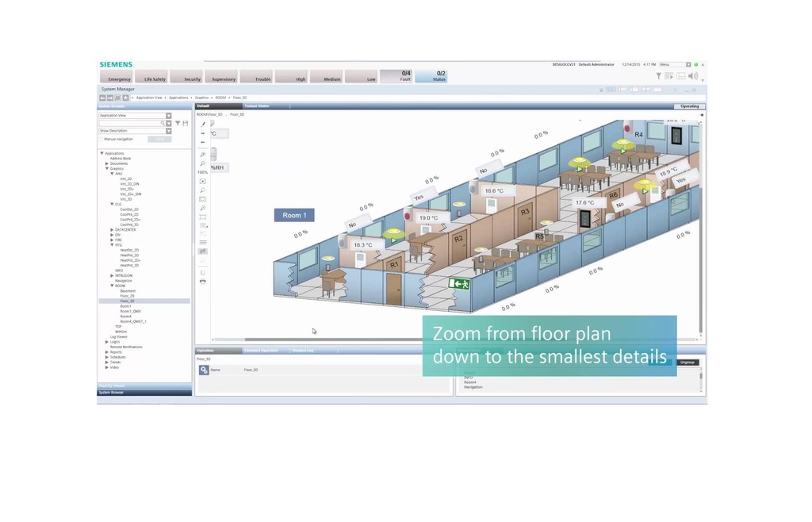Image resolution: width=812 pixels, height=522 pixels.
Task: Click the layers icon in the graphics toolbar
Action: pyautogui.click(x=203, y=243)
